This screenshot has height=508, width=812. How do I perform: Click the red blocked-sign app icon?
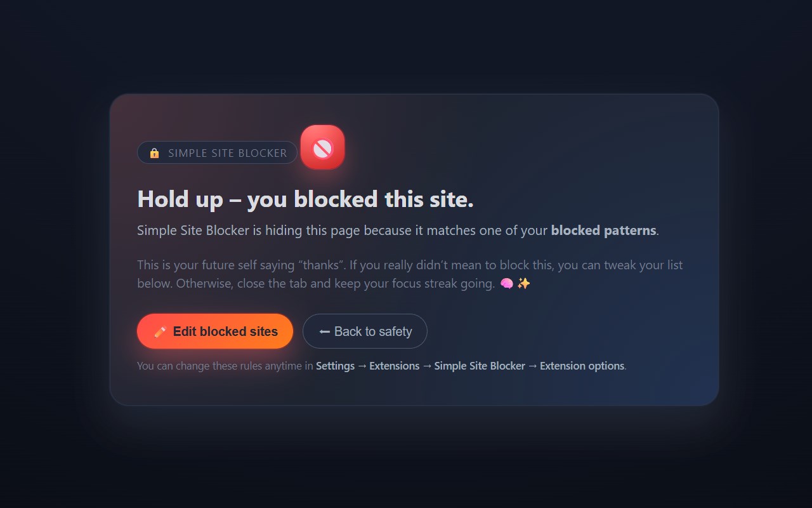[x=322, y=147]
